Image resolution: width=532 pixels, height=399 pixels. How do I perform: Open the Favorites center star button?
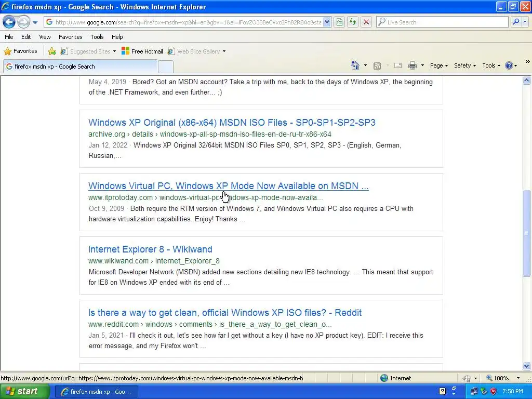coord(20,51)
